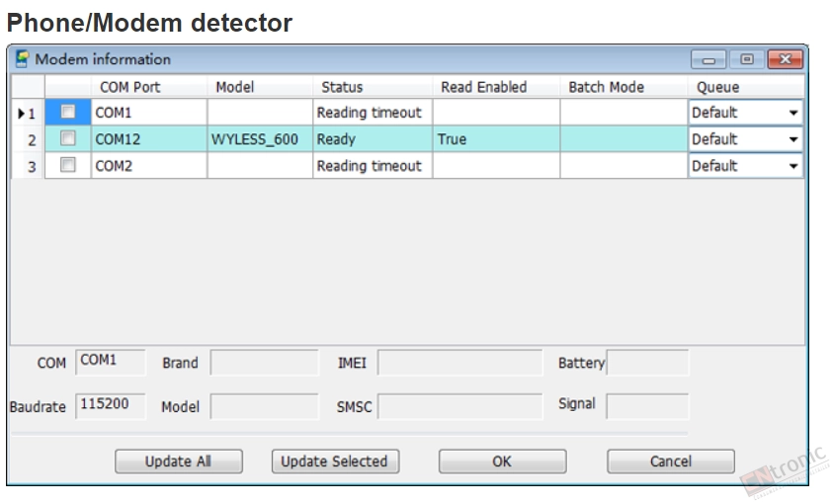Click the Modem information window icon

22,59
